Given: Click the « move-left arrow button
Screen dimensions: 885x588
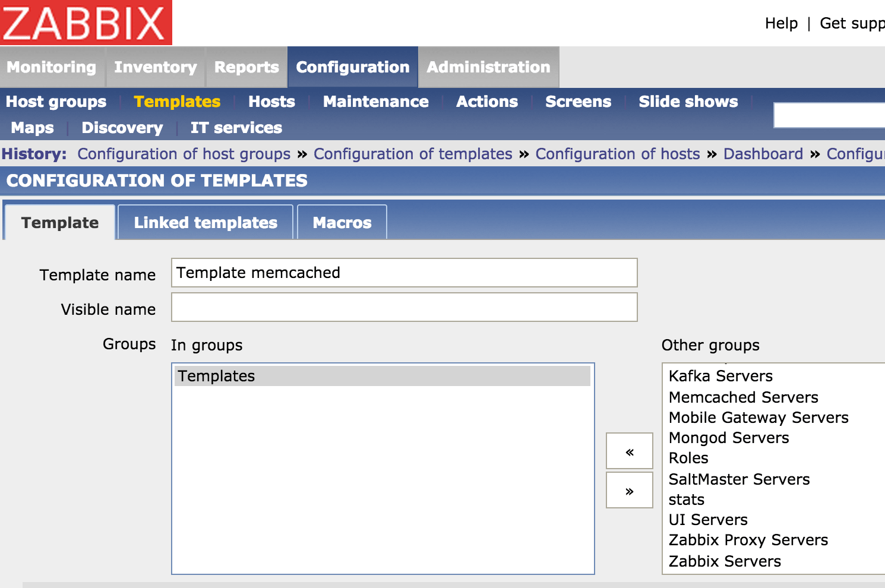Looking at the screenshot, I should [629, 451].
